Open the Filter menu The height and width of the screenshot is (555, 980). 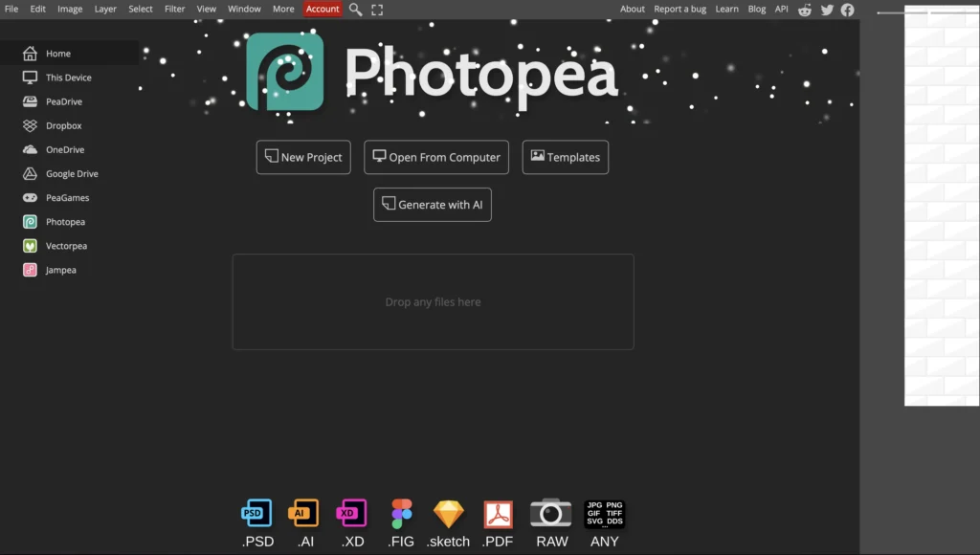pyautogui.click(x=174, y=9)
